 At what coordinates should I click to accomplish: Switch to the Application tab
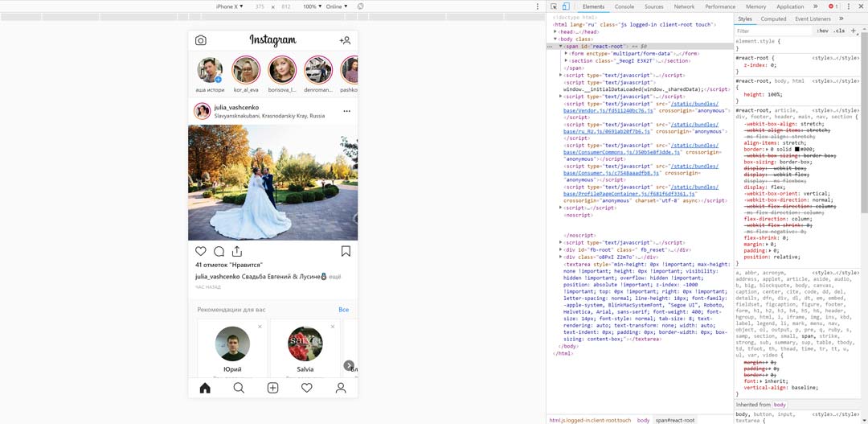[x=790, y=6]
